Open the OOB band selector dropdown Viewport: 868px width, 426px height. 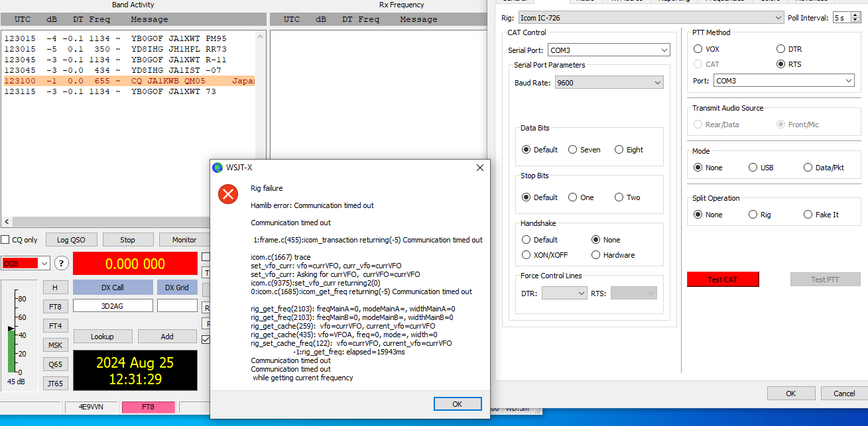(x=26, y=263)
